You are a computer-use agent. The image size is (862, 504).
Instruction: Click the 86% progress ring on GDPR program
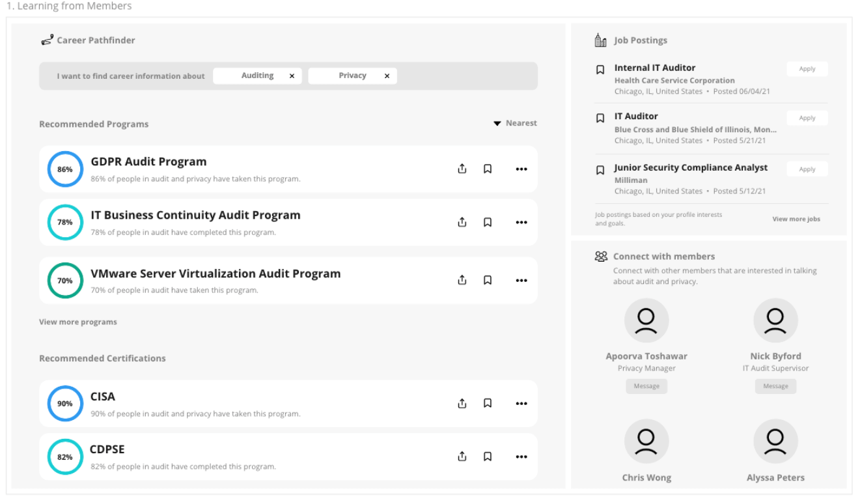click(65, 169)
